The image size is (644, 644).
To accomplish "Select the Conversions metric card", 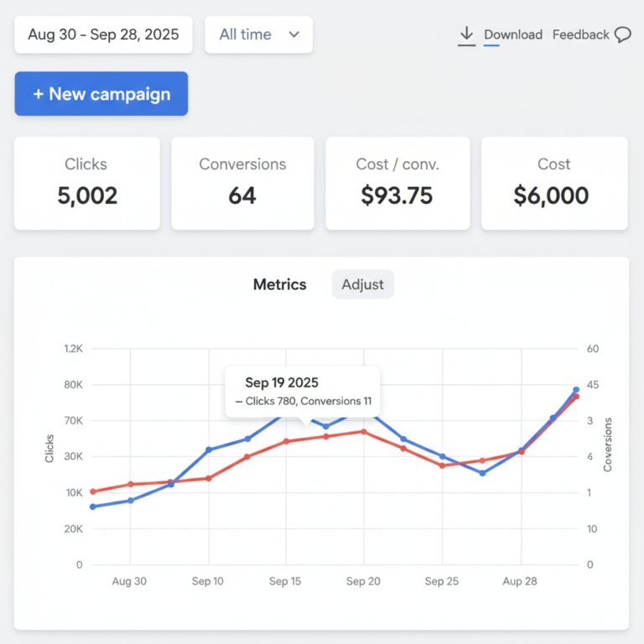I will coord(242,183).
